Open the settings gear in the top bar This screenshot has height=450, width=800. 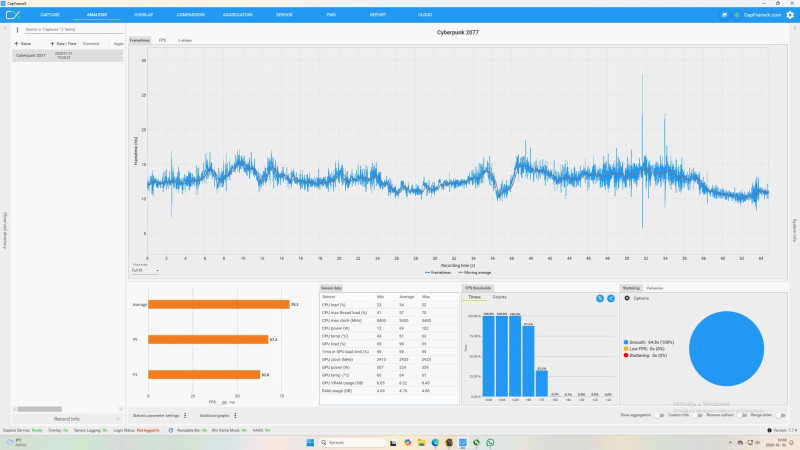[x=790, y=15]
